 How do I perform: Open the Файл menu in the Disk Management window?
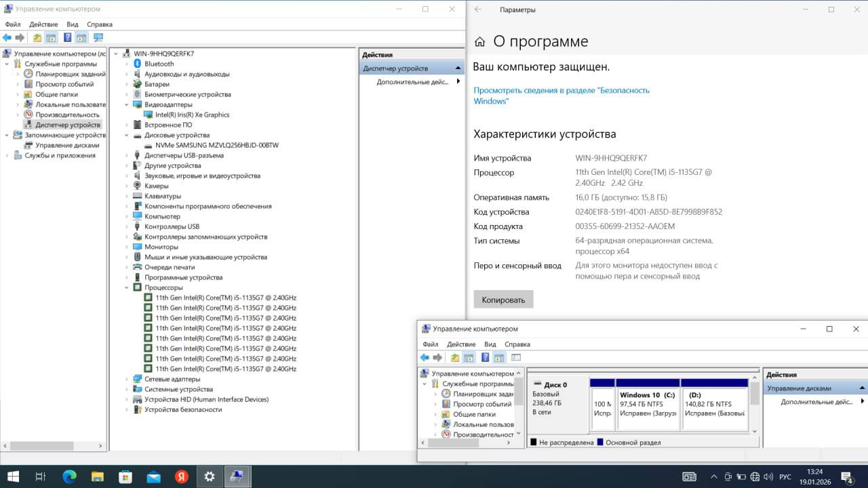[430, 344]
